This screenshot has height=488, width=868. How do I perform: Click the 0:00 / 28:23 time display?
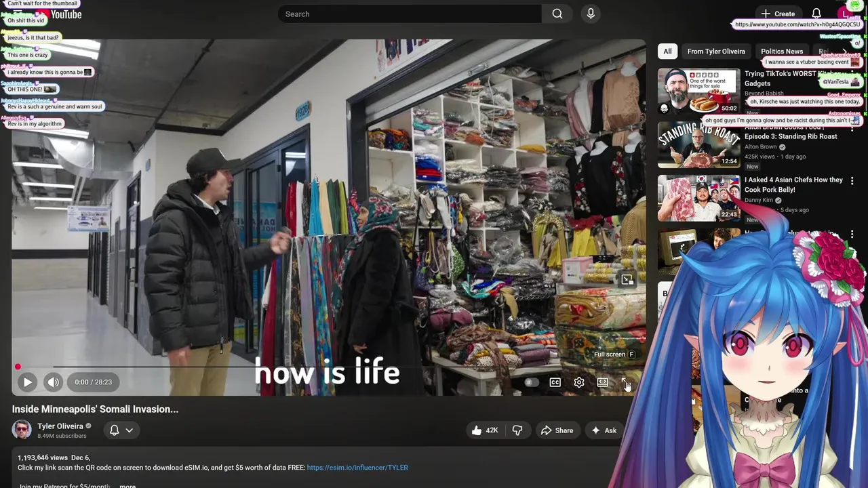tap(94, 382)
